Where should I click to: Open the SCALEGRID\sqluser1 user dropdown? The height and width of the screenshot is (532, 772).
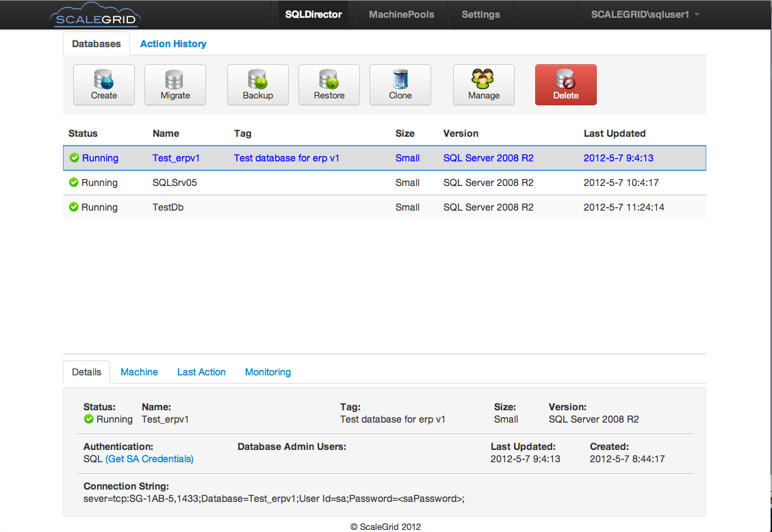[645, 14]
